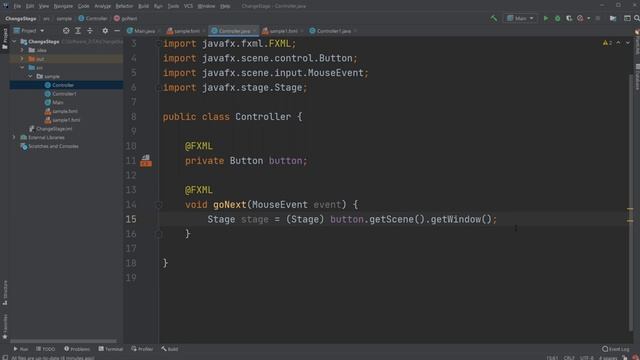
Task: Open Project panel settings gear icon
Action: tap(105, 31)
